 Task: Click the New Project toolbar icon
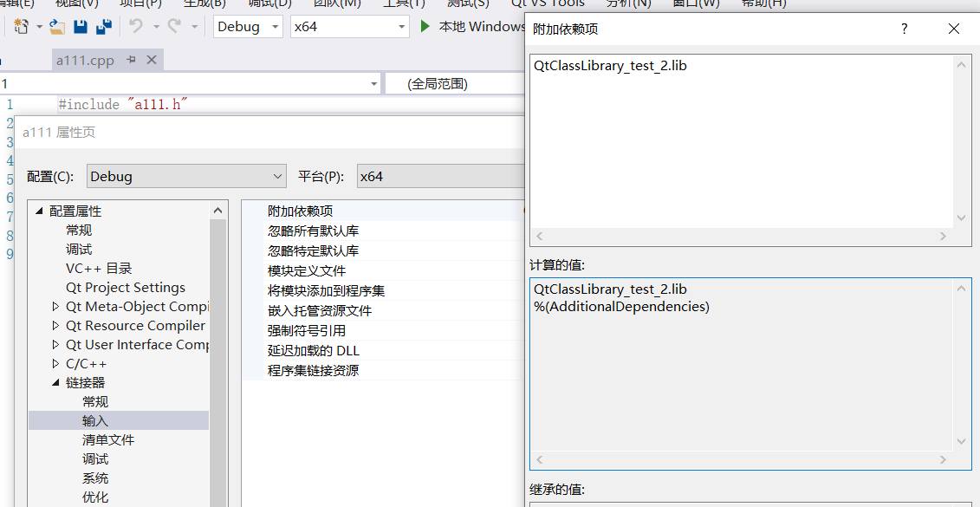22,27
